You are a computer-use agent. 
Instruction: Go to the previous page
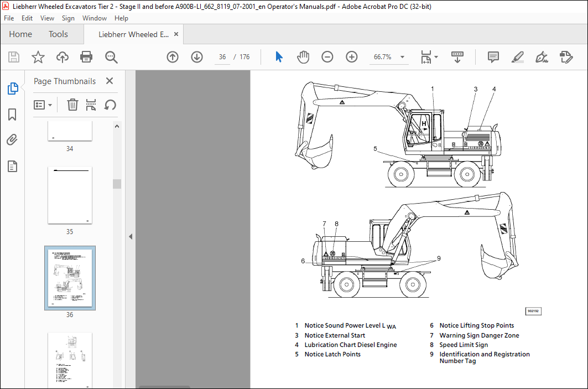(173, 57)
